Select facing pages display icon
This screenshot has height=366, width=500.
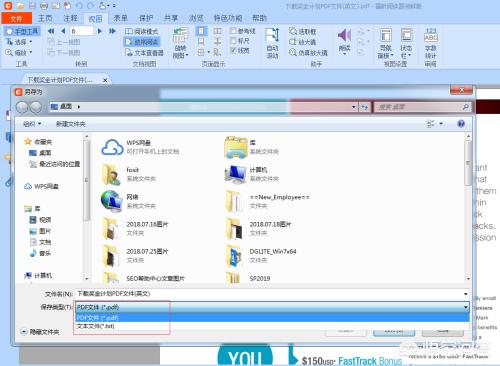click(217, 31)
